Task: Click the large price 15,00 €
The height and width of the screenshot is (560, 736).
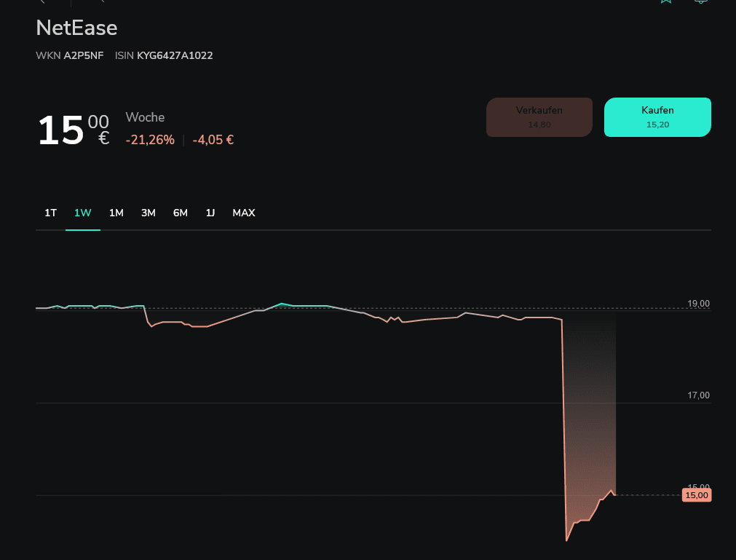Action: tap(74, 130)
